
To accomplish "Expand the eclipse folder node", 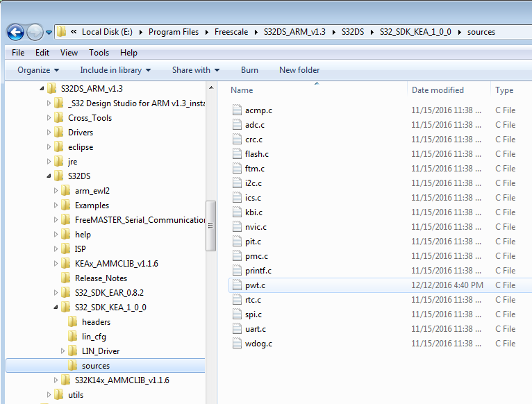I will coord(49,147).
